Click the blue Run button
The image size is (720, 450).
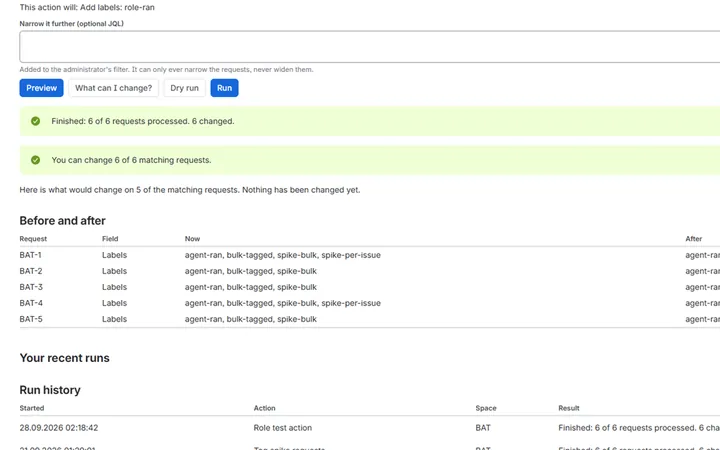[x=225, y=88]
